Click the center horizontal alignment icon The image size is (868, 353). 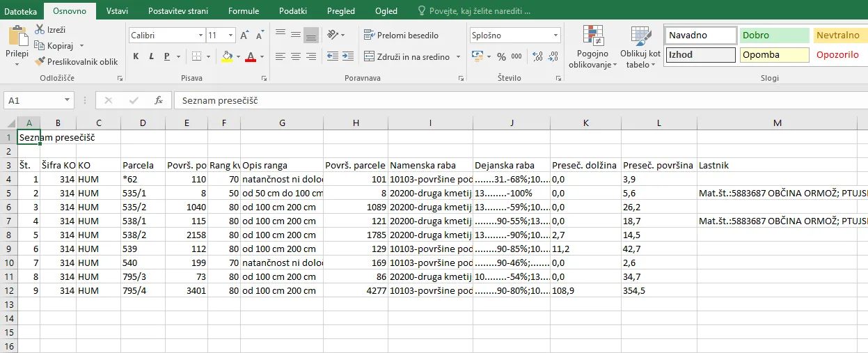[295, 56]
